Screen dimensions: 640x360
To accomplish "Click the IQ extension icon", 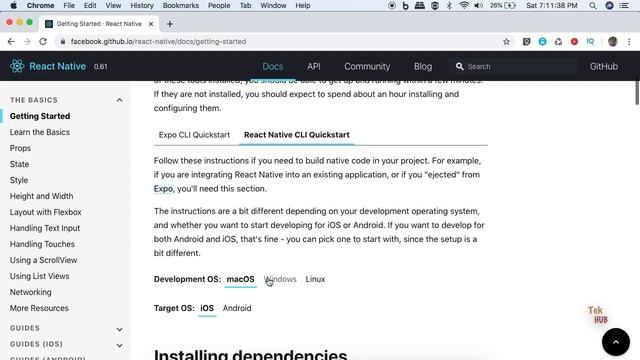I will pyautogui.click(x=590, y=41).
